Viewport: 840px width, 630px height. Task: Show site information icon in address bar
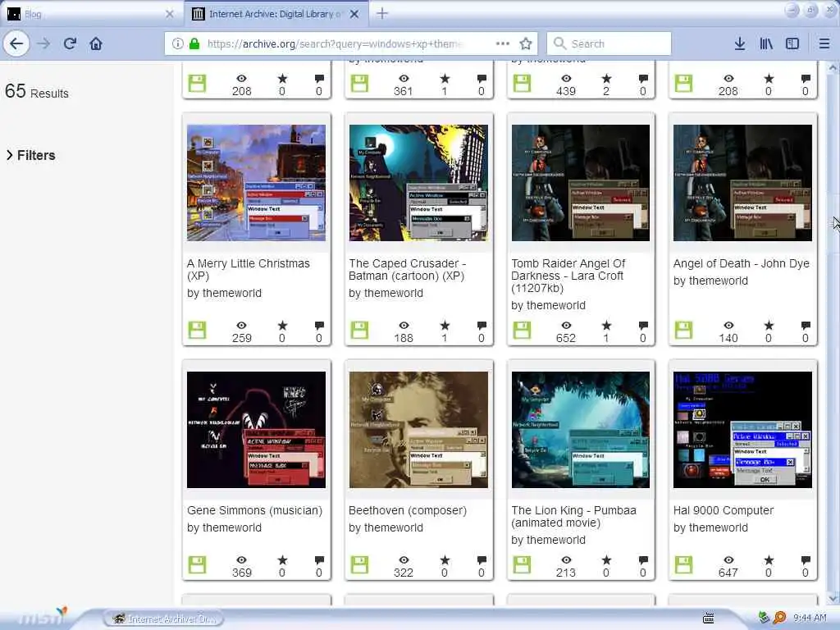pos(178,43)
